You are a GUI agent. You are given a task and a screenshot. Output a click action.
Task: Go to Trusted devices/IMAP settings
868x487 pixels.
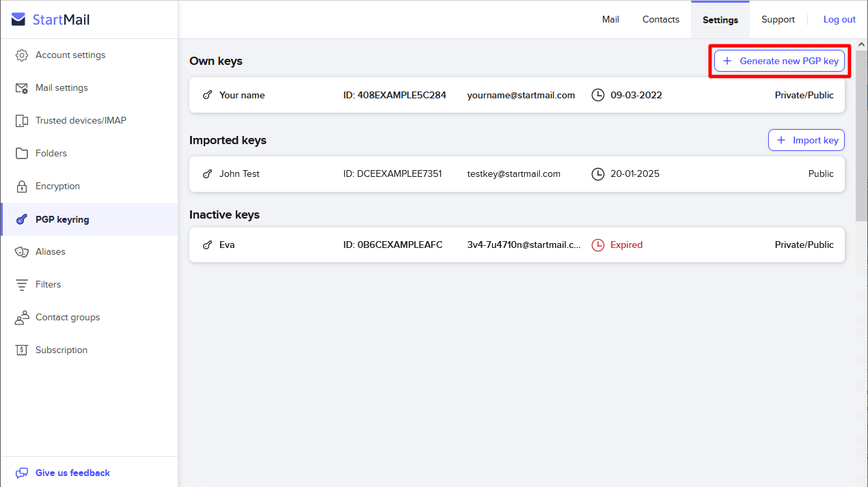pyautogui.click(x=89, y=121)
